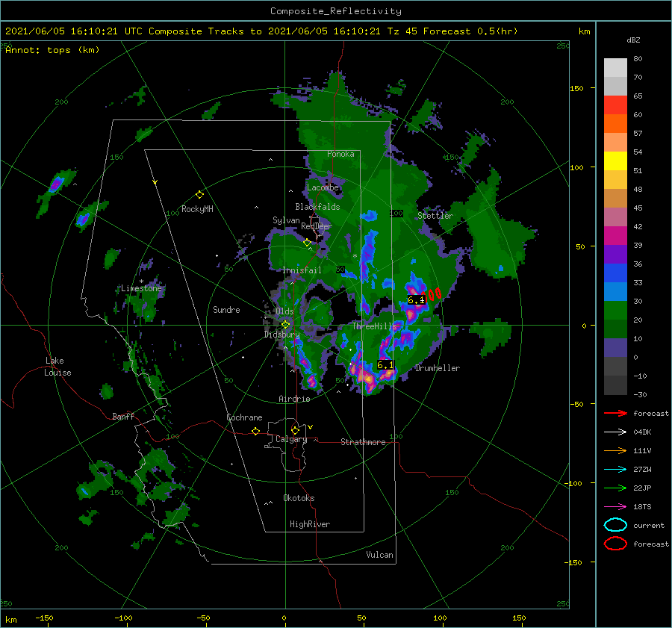672x628 pixels.
Task: Click the 18TS legend text
Action: coord(642,507)
